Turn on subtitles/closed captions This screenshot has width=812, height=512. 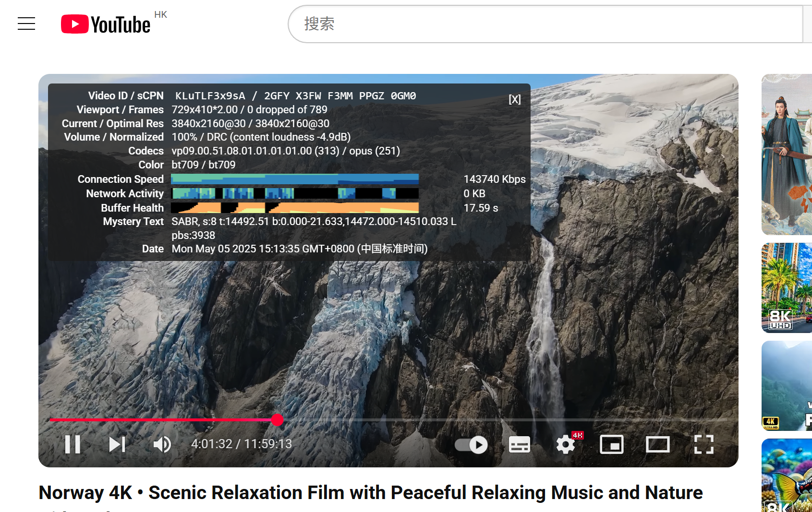pyautogui.click(x=520, y=445)
